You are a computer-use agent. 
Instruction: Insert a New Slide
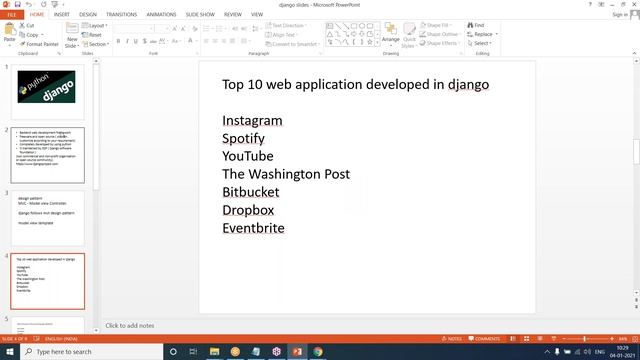[72, 36]
